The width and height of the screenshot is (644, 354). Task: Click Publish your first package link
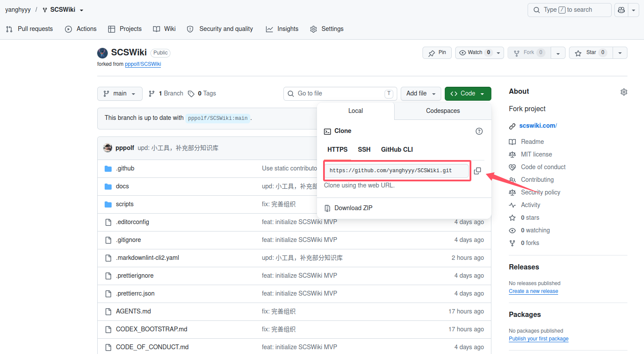click(x=538, y=339)
